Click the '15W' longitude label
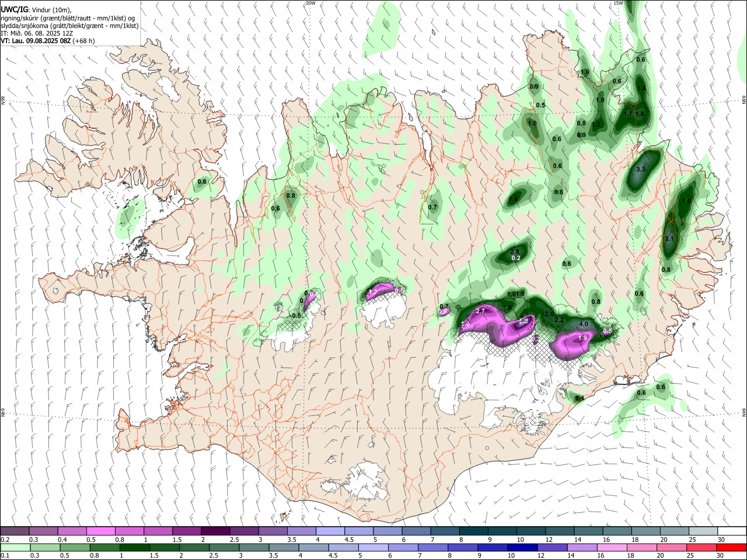Viewport: 747px width, 560px height. [618, 3]
